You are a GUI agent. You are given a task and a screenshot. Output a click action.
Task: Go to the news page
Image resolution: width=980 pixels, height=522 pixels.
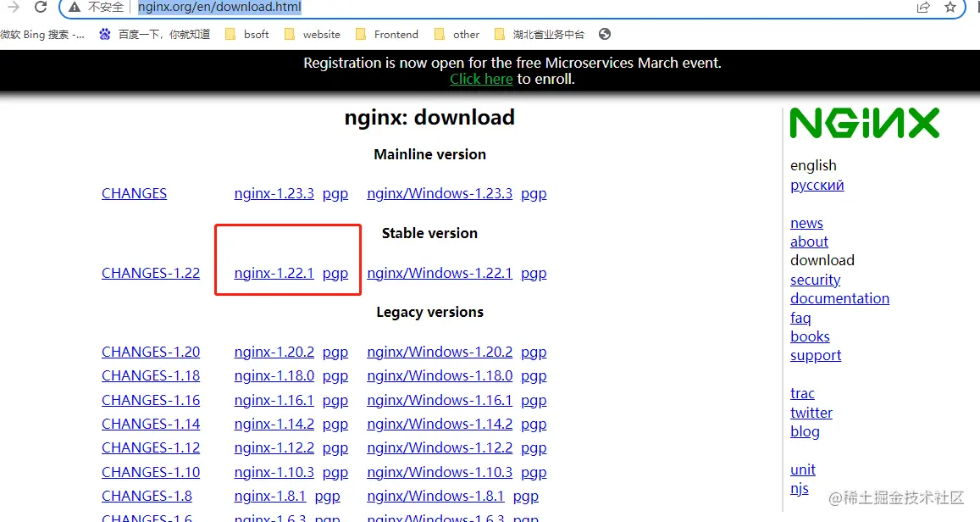tap(806, 223)
